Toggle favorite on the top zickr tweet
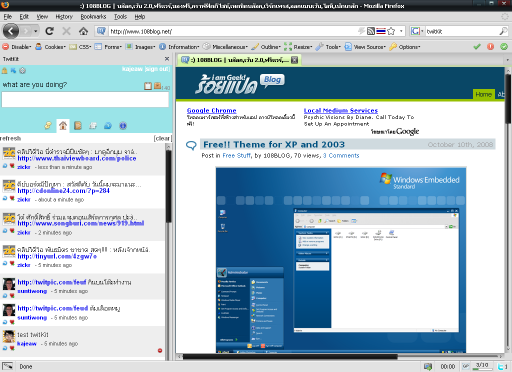 [x=12, y=166]
